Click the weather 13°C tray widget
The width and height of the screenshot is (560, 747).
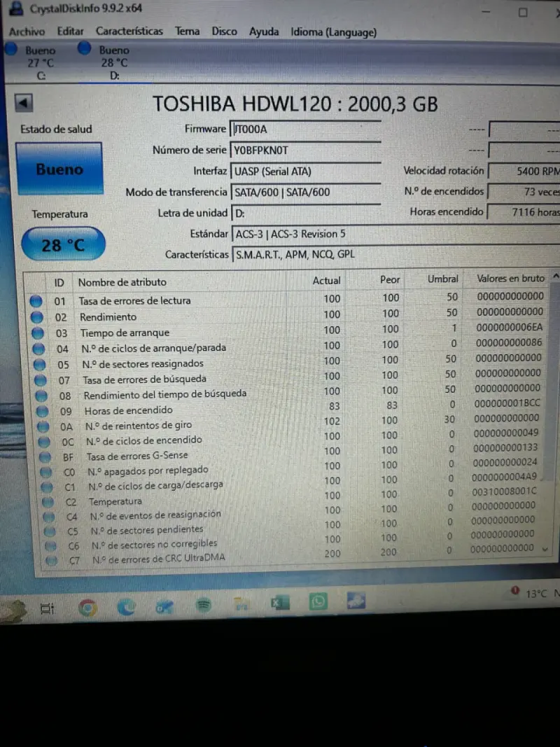tap(535, 593)
